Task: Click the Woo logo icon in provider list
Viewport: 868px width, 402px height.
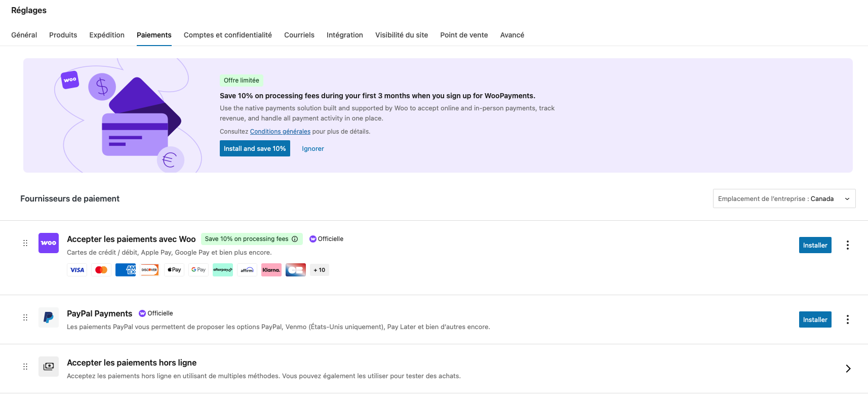Action: (x=49, y=243)
